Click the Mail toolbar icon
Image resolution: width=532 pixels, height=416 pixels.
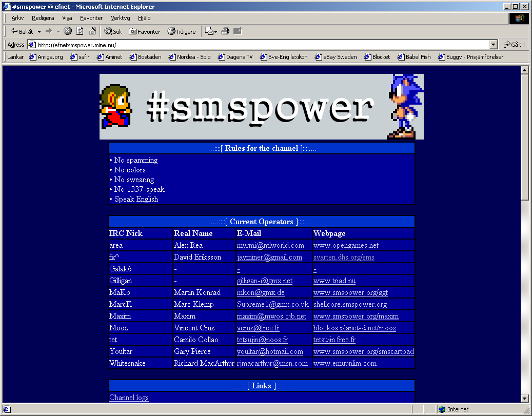point(209,31)
